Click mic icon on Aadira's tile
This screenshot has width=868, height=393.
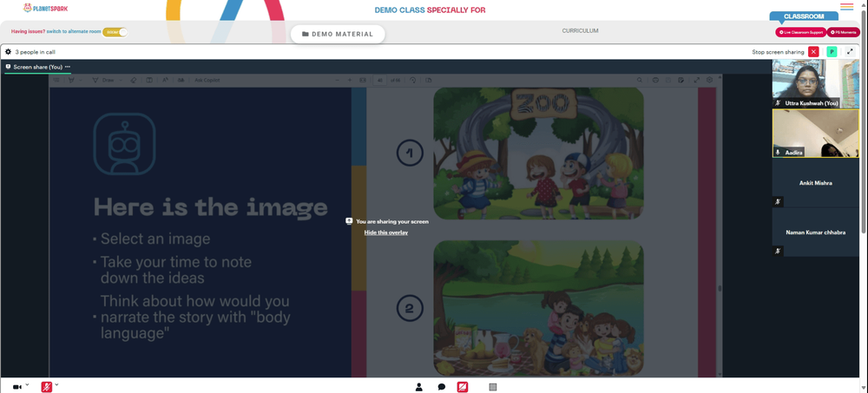[x=778, y=152]
